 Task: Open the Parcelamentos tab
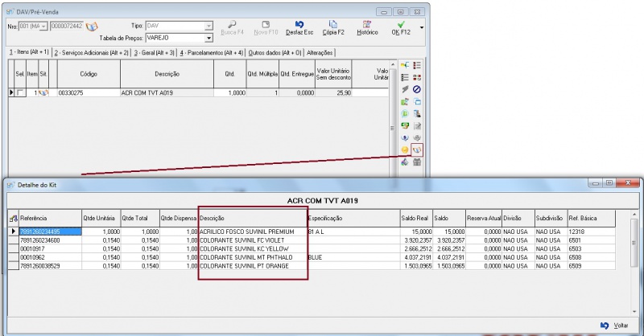pyautogui.click(x=211, y=52)
